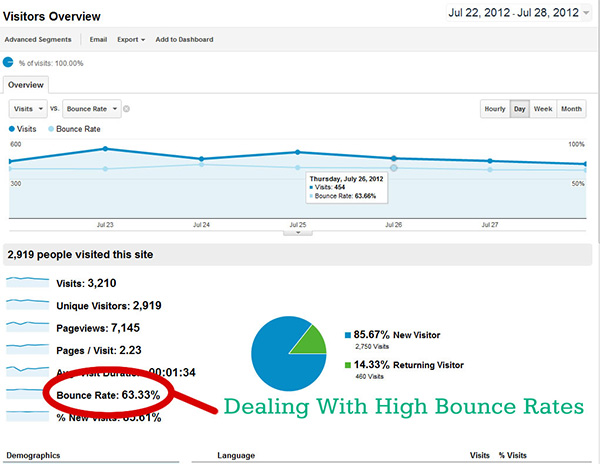The width and height of the screenshot is (600, 464).
Task: Click Add to Dashboard link
Action: 186,40
